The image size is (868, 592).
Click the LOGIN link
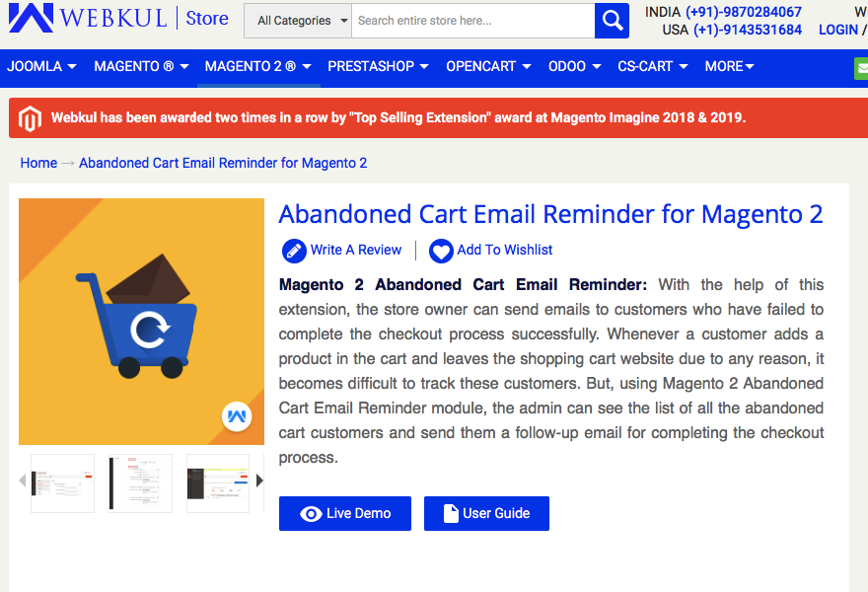pos(838,30)
